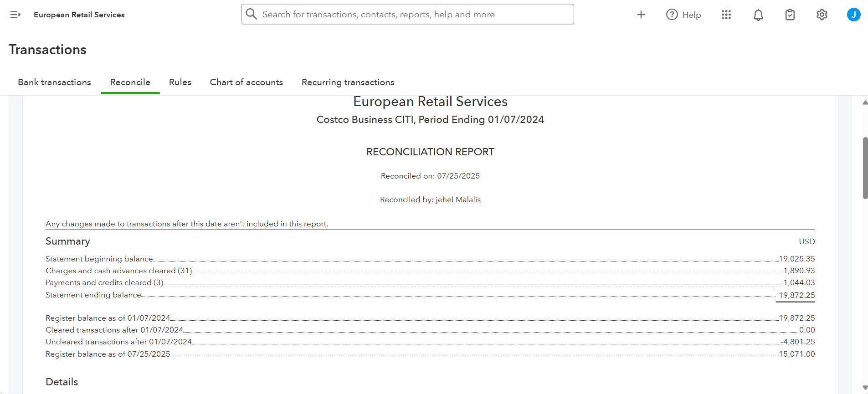Click the Summary heading
The width and height of the screenshot is (868, 394).
(x=68, y=241)
